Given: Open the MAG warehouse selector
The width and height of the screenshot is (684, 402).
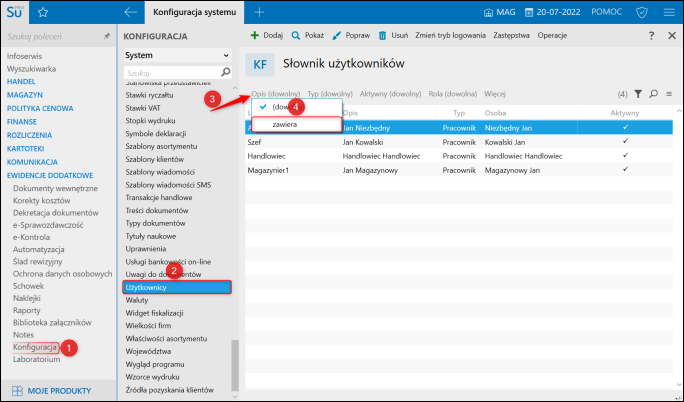Looking at the screenshot, I should pos(499,12).
